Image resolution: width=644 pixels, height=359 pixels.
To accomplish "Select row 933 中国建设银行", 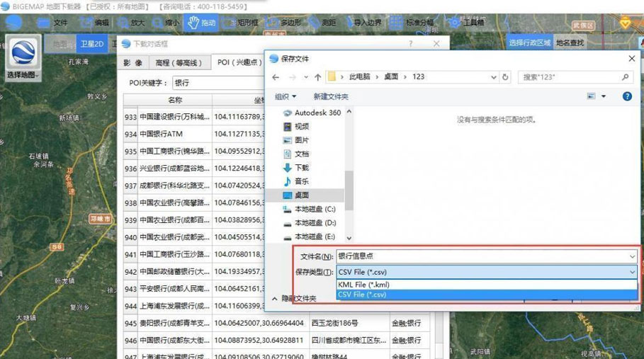I will click(x=194, y=117).
